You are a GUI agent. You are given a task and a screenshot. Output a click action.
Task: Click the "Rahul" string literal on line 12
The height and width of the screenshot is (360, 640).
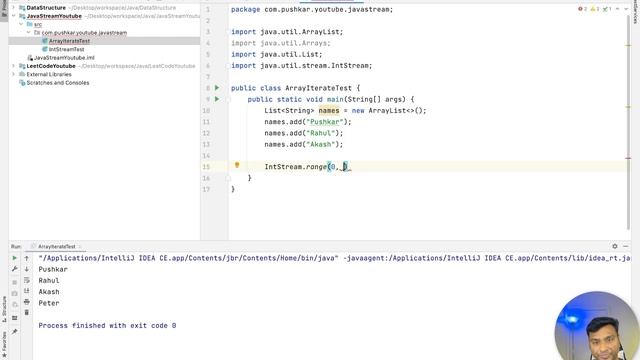pos(320,133)
